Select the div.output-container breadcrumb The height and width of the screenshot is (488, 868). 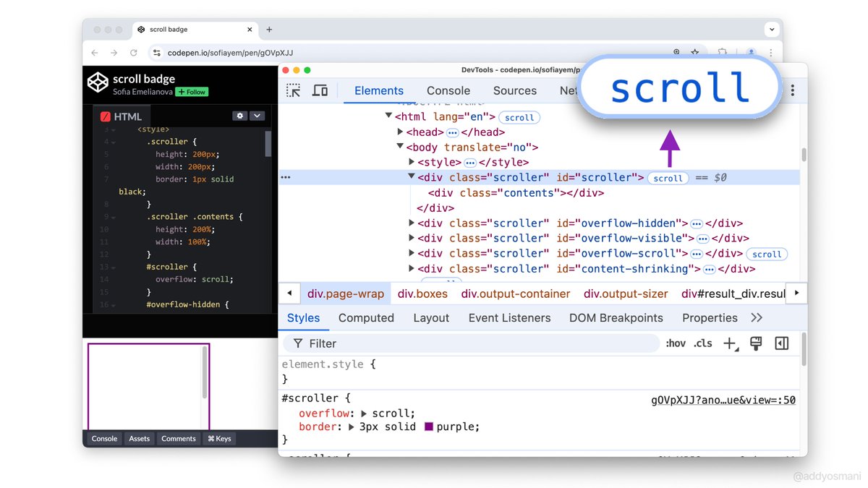click(516, 294)
